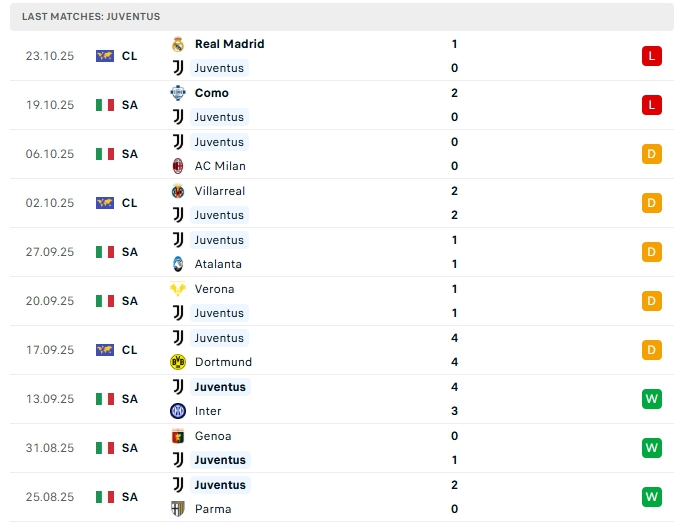Click the Last Matches: Juventus header
The height and width of the screenshot is (525, 679).
pyautogui.click(x=91, y=17)
